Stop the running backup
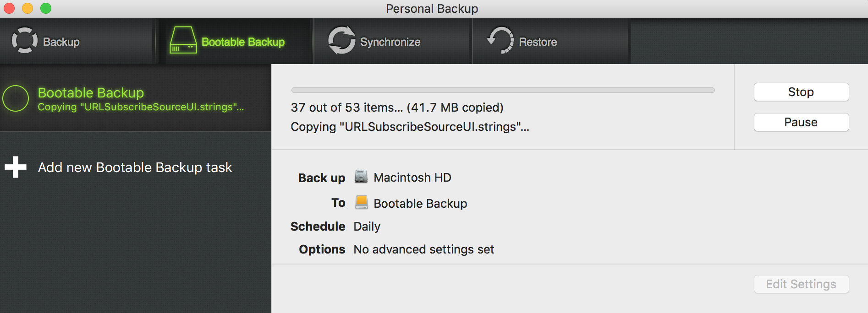868x313 pixels. point(801,92)
